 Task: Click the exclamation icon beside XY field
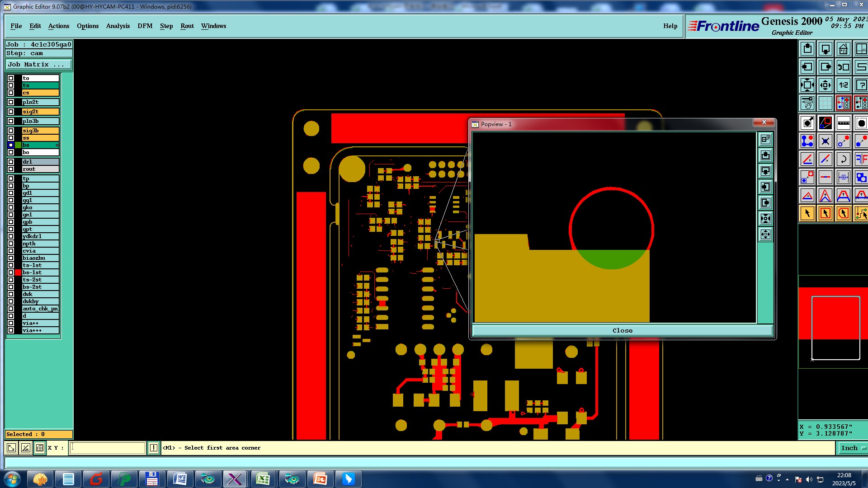click(x=154, y=448)
